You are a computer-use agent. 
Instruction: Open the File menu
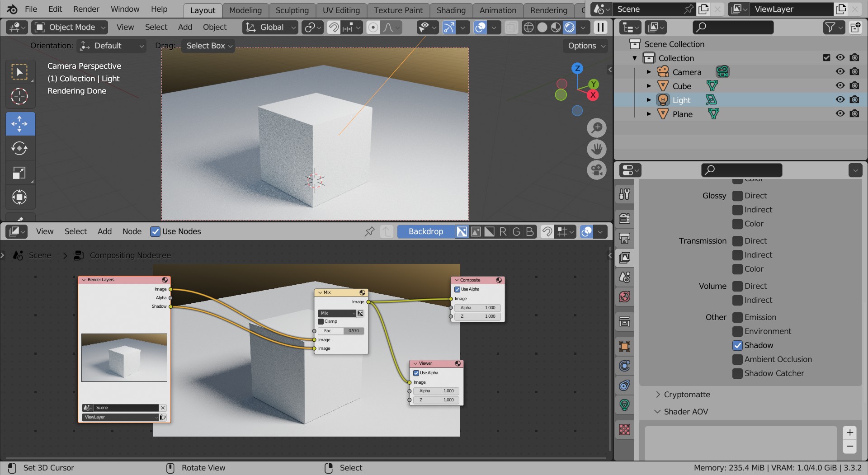click(x=31, y=9)
